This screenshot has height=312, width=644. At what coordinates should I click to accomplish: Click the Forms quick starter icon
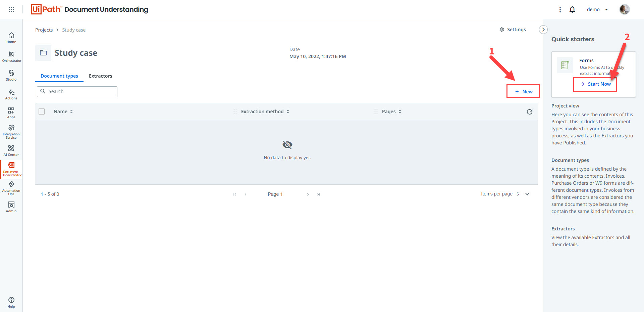565,65
